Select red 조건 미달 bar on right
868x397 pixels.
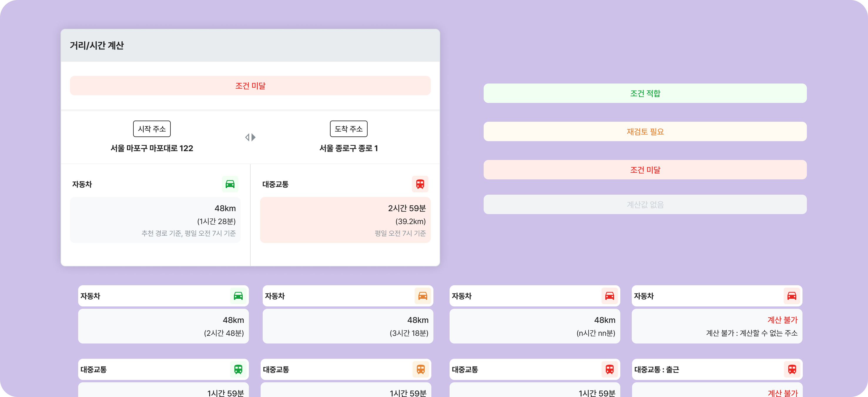(x=645, y=170)
